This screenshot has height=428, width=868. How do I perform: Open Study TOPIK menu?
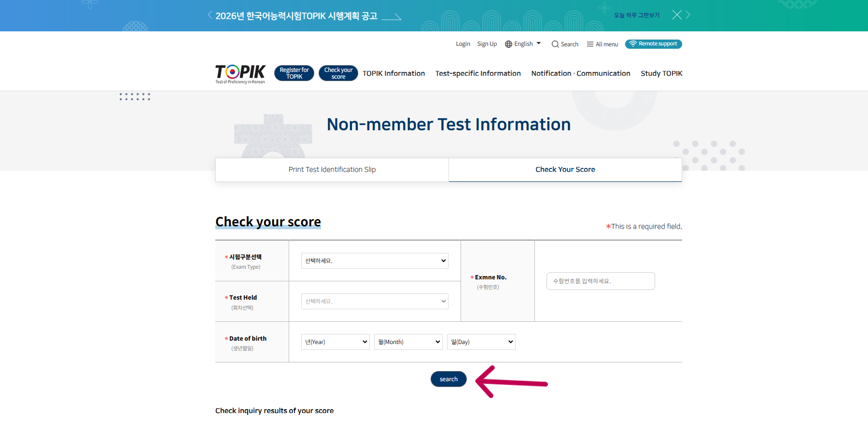click(x=661, y=73)
